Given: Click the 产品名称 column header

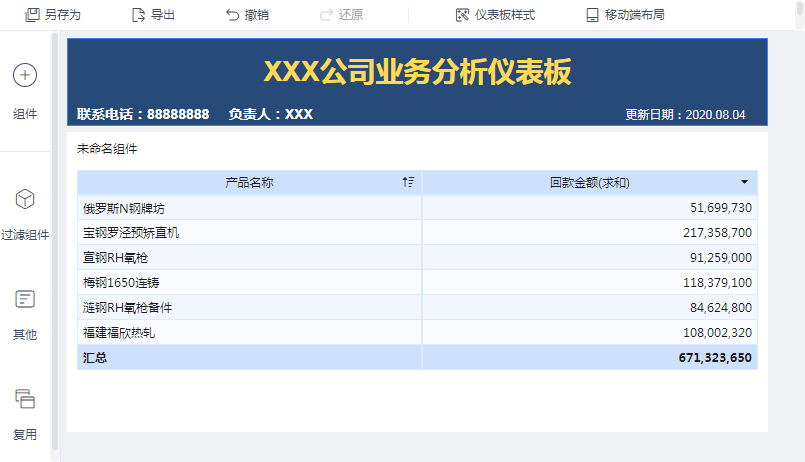Looking at the screenshot, I should coord(249,182).
